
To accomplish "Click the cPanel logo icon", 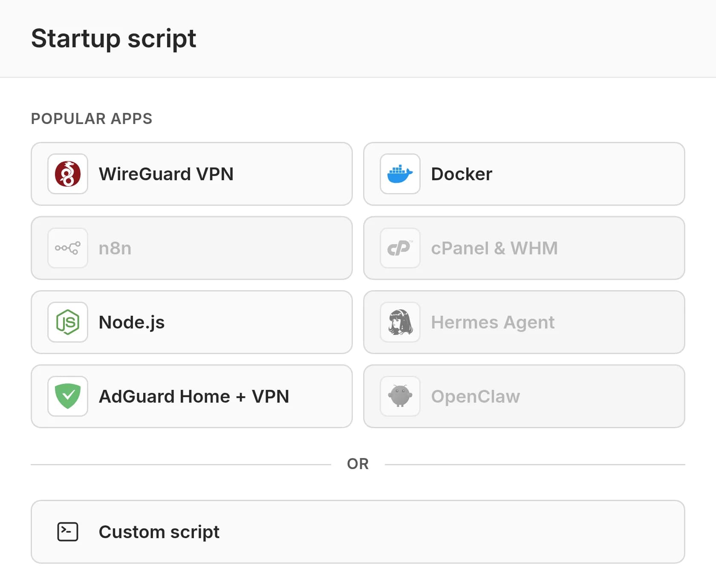I will [400, 248].
